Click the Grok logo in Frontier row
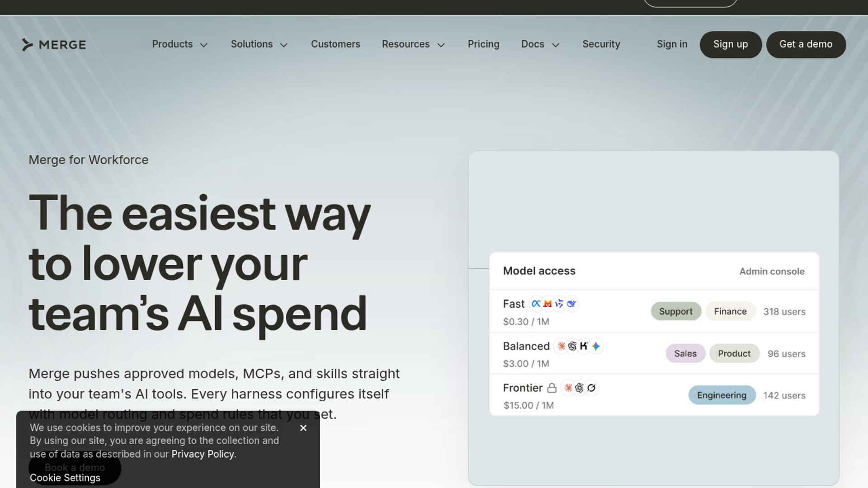 pos(591,388)
